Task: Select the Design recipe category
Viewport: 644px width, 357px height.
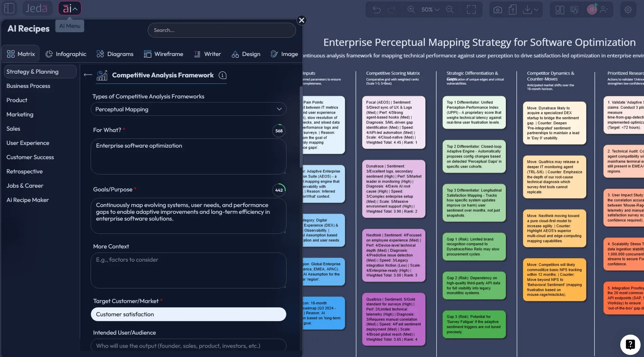Action: tap(246, 54)
